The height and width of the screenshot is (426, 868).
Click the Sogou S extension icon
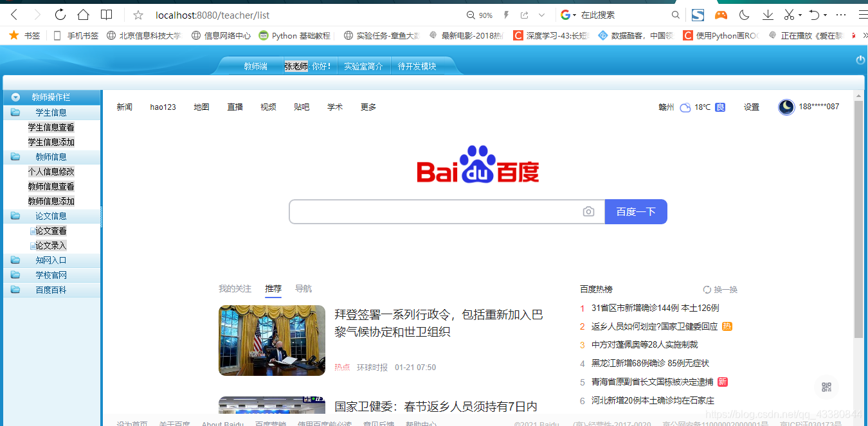pos(697,14)
